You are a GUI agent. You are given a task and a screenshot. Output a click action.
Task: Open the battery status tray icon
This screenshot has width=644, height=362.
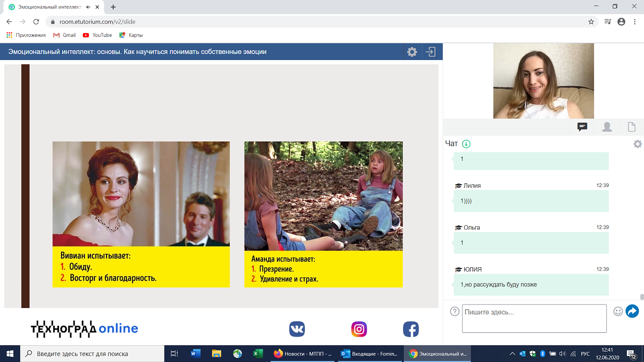click(553, 354)
